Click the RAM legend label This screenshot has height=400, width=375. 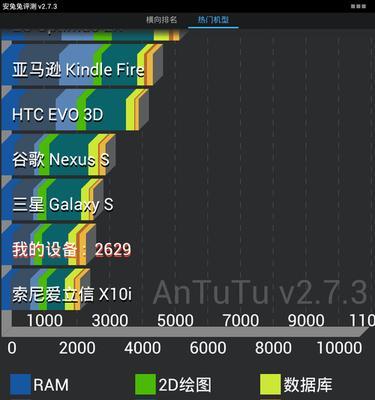click(x=51, y=385)
